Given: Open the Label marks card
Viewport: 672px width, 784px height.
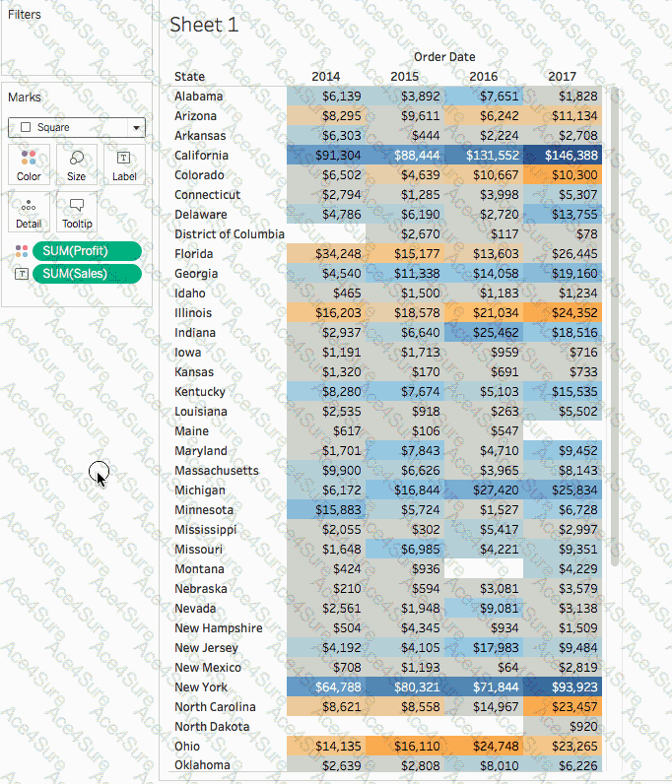Looking at the screenshot, I should pos(124,163).
